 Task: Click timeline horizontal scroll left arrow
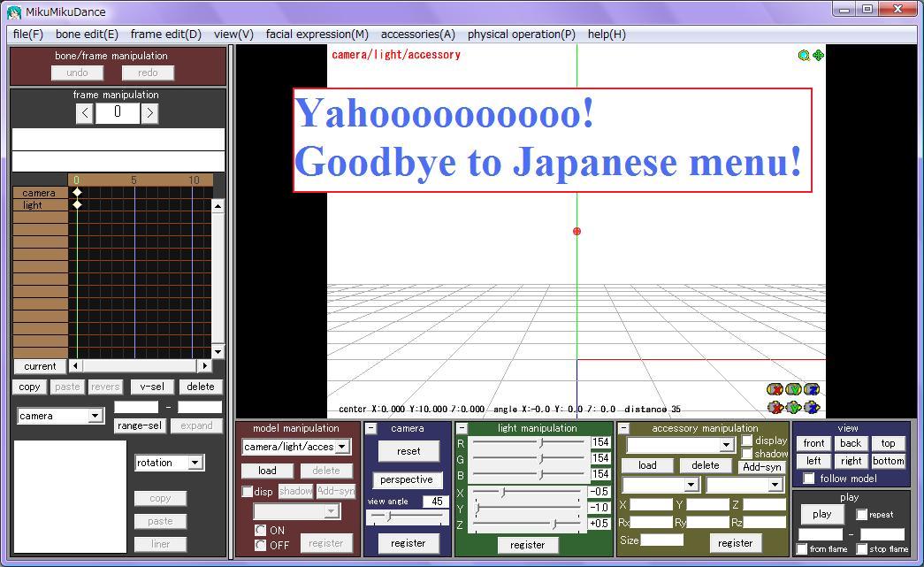(75, 366)
